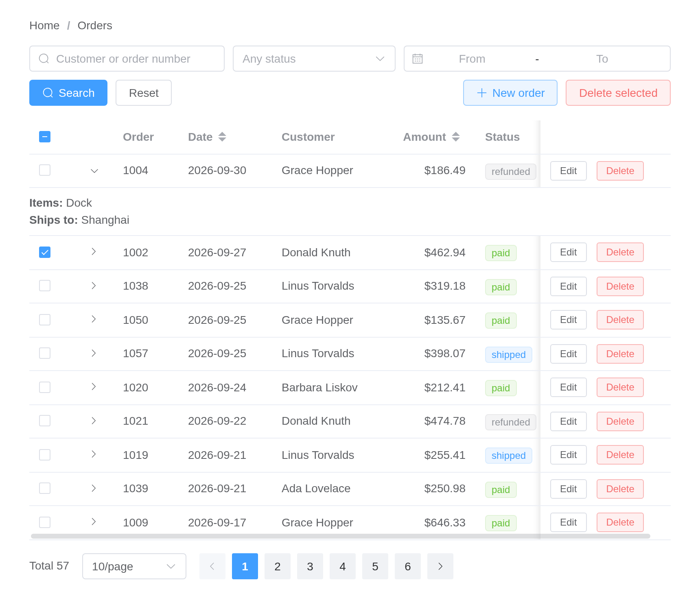
Task: Click the From date input
Action: click(x=472, y=59)
